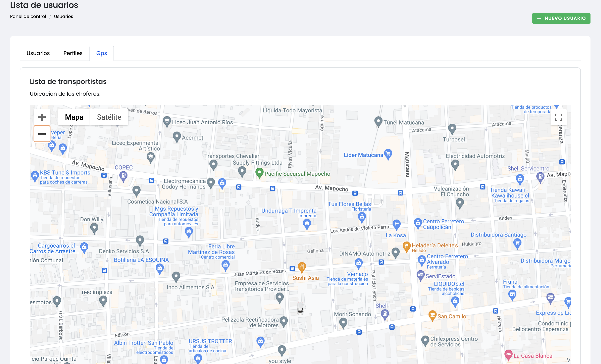
Task: Click the Mgs Repuestos y Compañía shop pin
Action: (x=189, y=232)
